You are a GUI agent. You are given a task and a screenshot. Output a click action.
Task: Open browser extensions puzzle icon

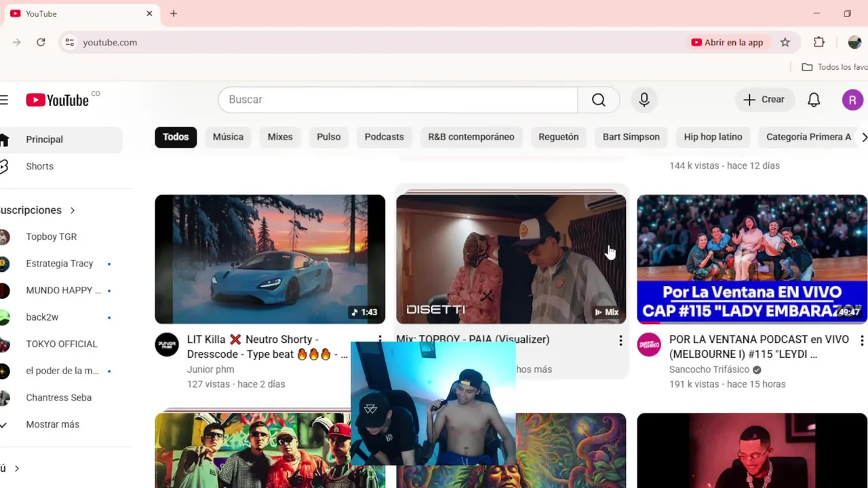coord(819,42)
